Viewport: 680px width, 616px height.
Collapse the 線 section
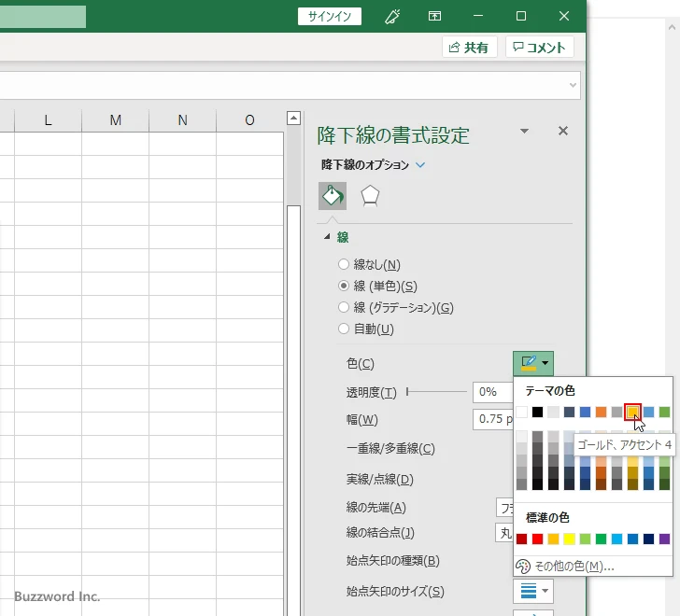pos(328,237)
